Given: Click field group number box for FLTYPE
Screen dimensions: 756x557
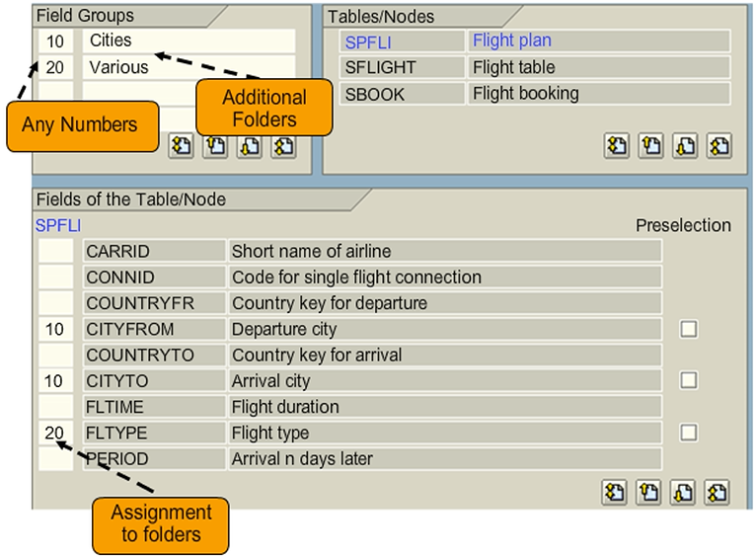Looking at the screenshot, I should click(55, 433).
